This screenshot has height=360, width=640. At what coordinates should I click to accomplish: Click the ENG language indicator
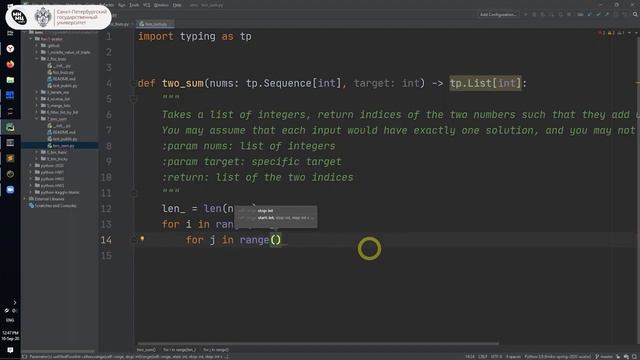pyautogui.click(x=10, y=320)
